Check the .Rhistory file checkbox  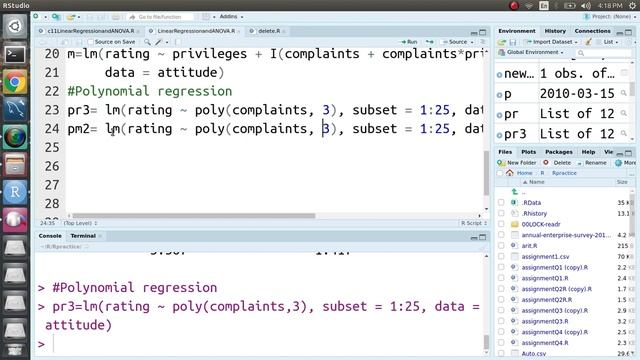click(501, 213)
